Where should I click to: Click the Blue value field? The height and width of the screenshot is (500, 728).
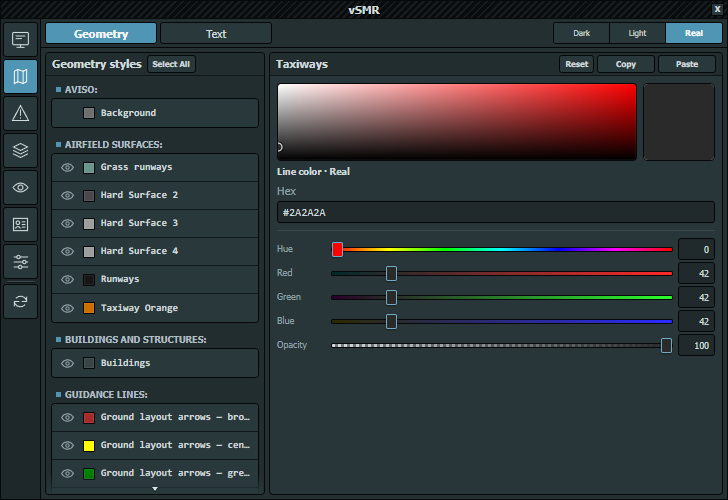point(696,321)
